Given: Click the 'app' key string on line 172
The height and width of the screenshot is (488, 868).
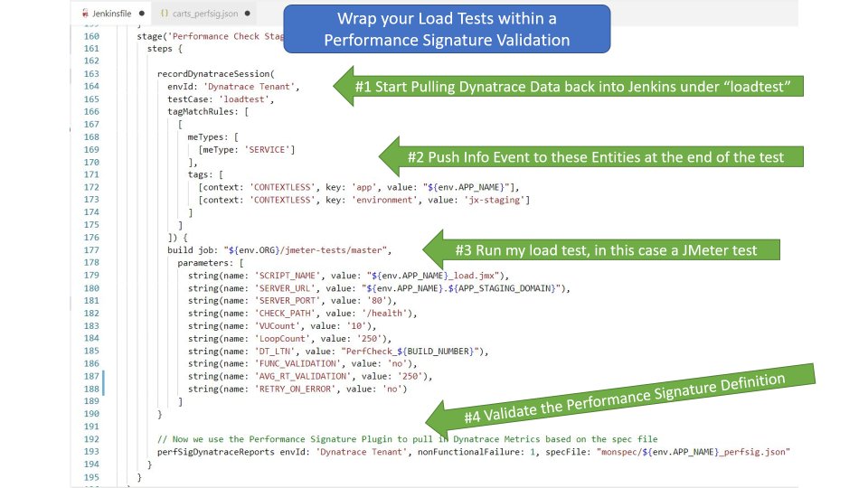Looking at the screenshot, I should (363, 187).
